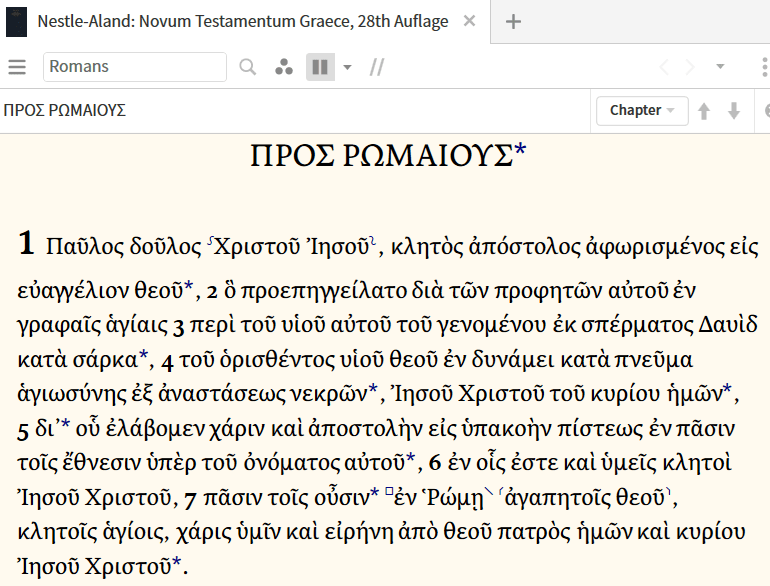The height and width of the screenshot is (586, 770).
Task: Go to previous chapter with up arrow
Action: pyautogui.click(x=704, y=111)
